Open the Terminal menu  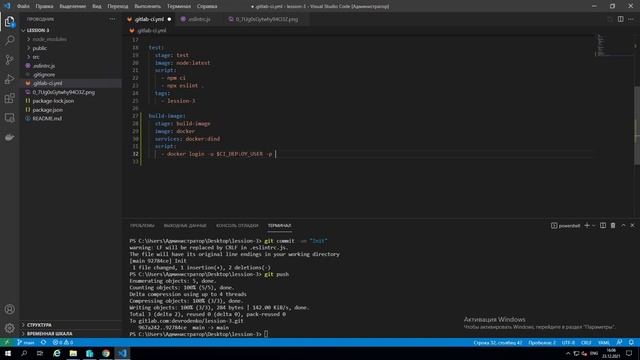(x=179, y=7)
